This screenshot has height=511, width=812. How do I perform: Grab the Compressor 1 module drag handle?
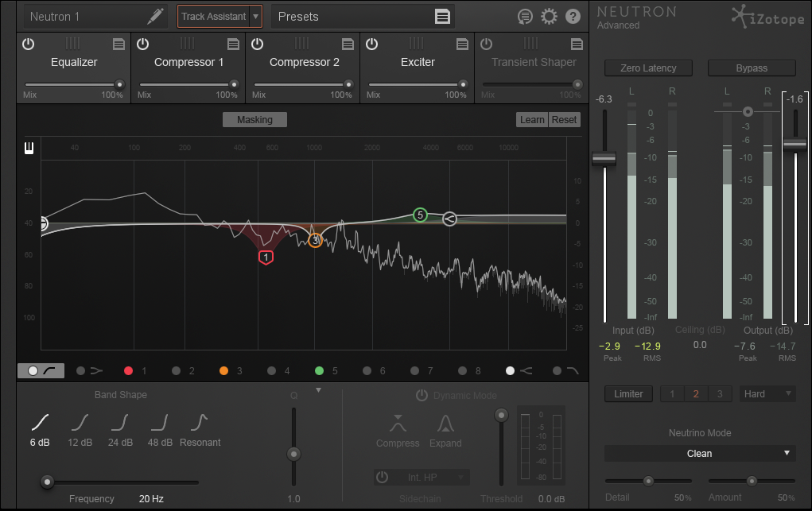pos(187,43)
